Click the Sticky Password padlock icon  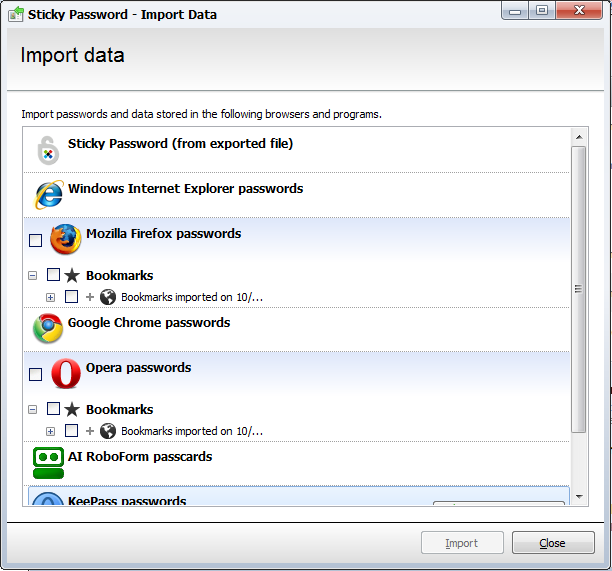pos(48,151)
